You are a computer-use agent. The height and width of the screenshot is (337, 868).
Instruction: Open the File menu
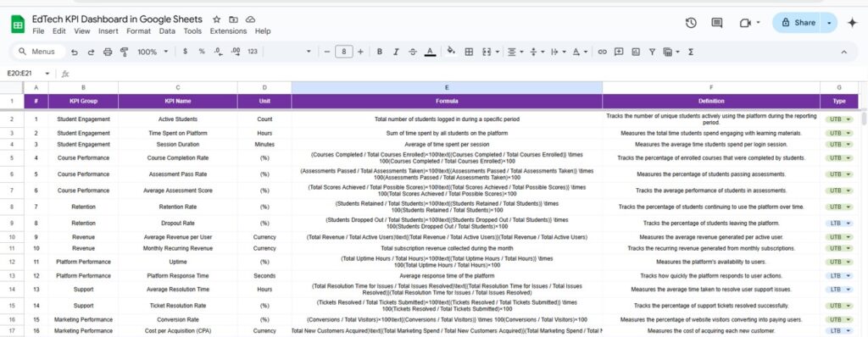click(x=38, y=31)
